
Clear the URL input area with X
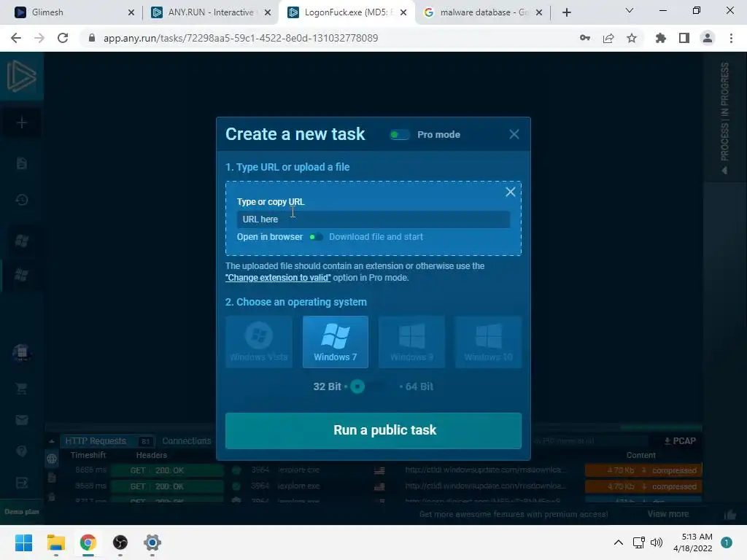(510, 192)
